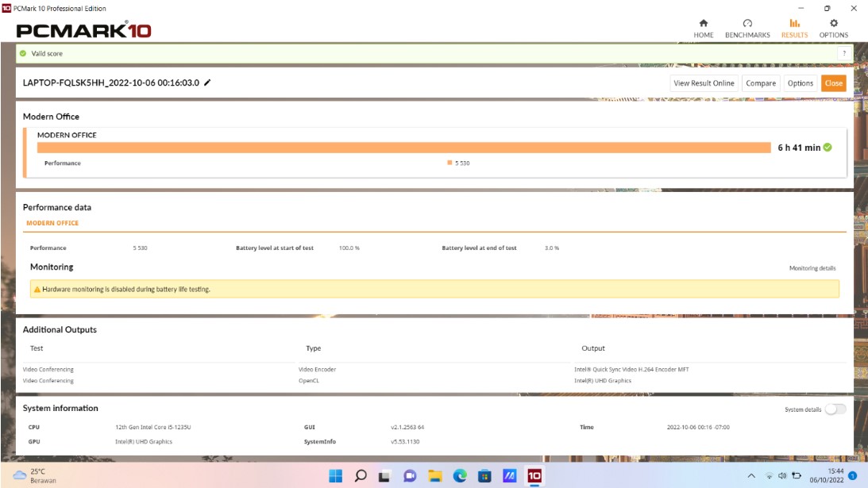
Task: Click the Compare button
Action: [761, 83]
